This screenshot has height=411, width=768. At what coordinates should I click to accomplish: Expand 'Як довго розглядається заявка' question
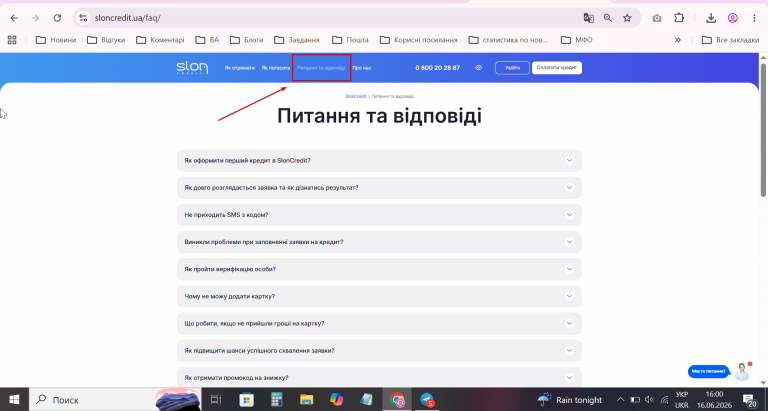[x=379, y=188]
